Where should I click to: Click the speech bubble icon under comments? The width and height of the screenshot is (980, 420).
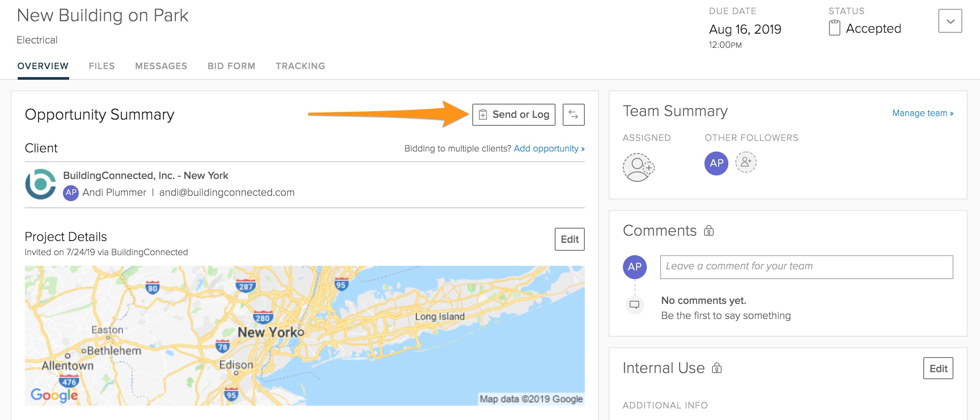[x=634, y=305]
